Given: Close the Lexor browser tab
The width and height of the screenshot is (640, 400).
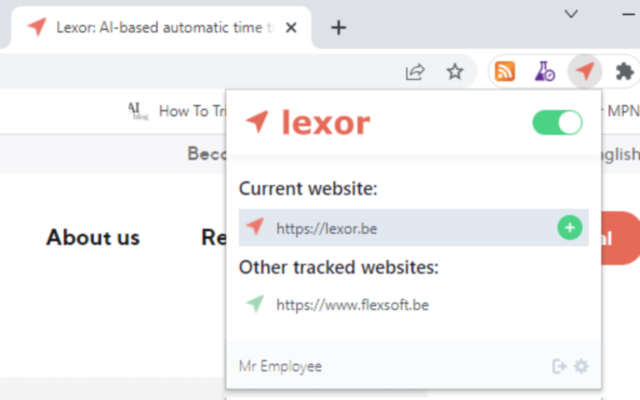Looking at the screenshot, I should 291,28.
